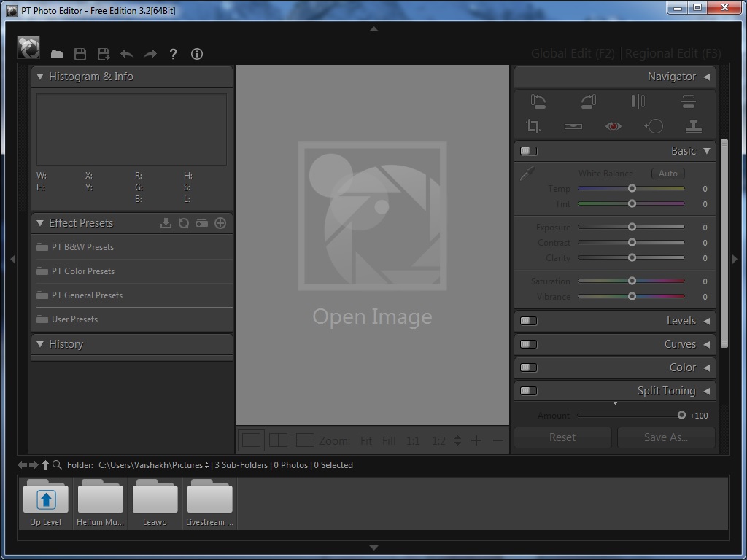
Task: Click the Amount slider handle
Action: click(682, 415)
